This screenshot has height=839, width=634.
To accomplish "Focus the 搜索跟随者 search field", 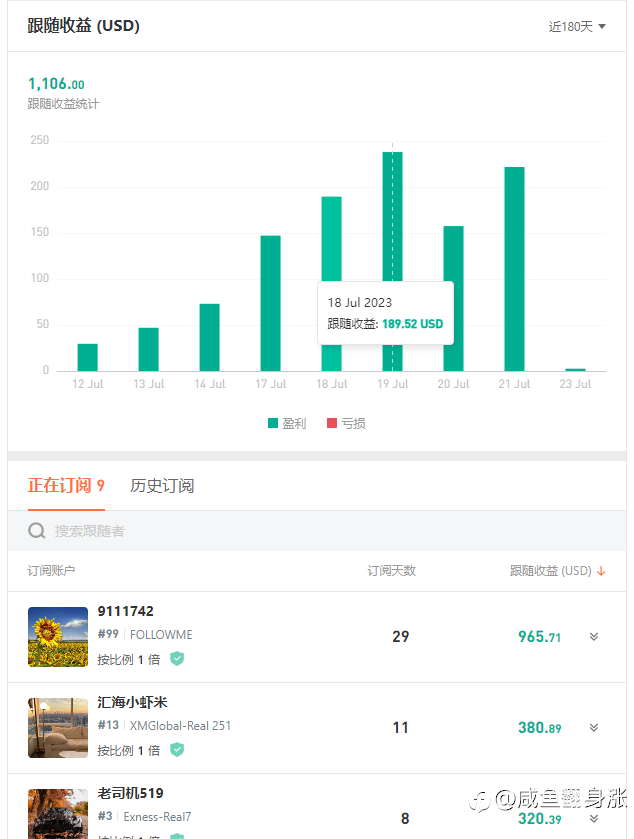I will [x=317, y=531].
